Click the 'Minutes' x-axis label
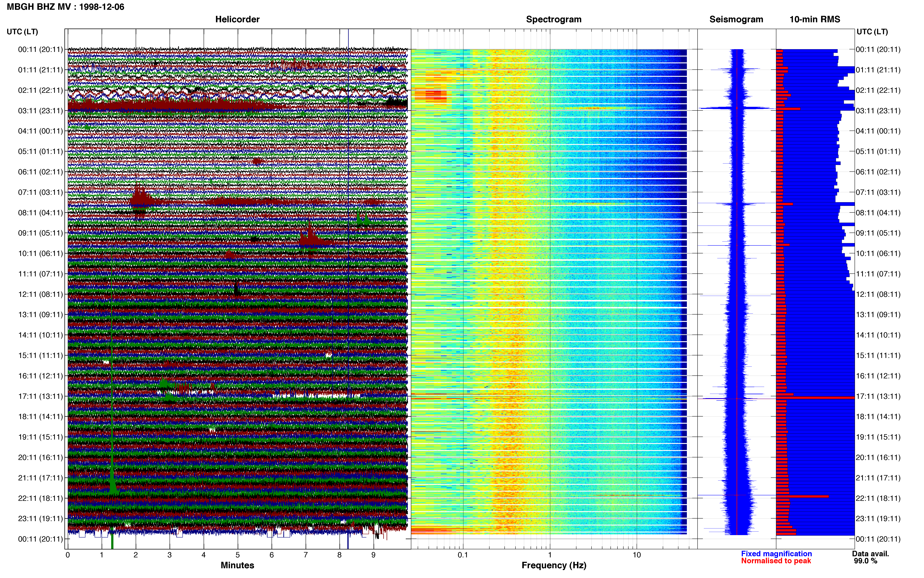 pyautogui.click(x=237, y=565)
